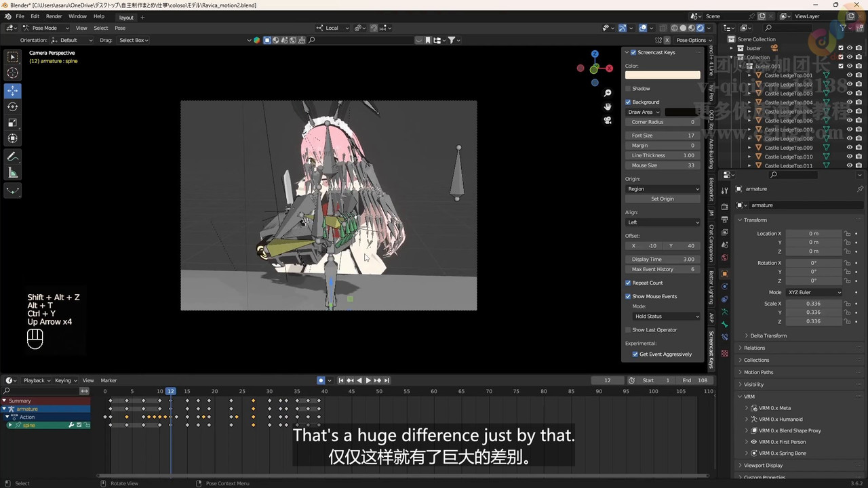The height and width of the screenshot is (488, 868).
Task: Open the Drag Select Box dropdown
Action: pyautogui.click(x=132, y=40)
